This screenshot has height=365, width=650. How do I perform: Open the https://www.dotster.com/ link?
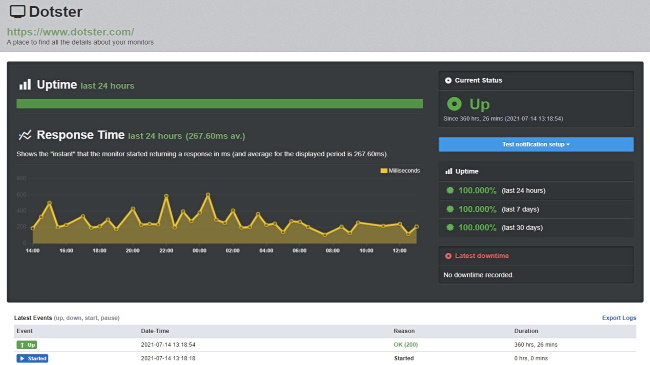pyautogui.click(x=70, y=32)
